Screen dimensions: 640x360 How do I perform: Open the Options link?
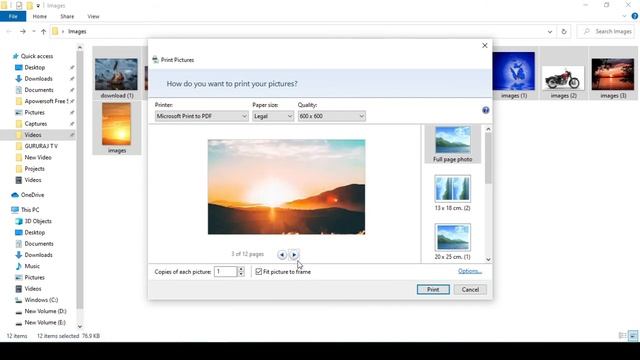[x=470, y=271]
